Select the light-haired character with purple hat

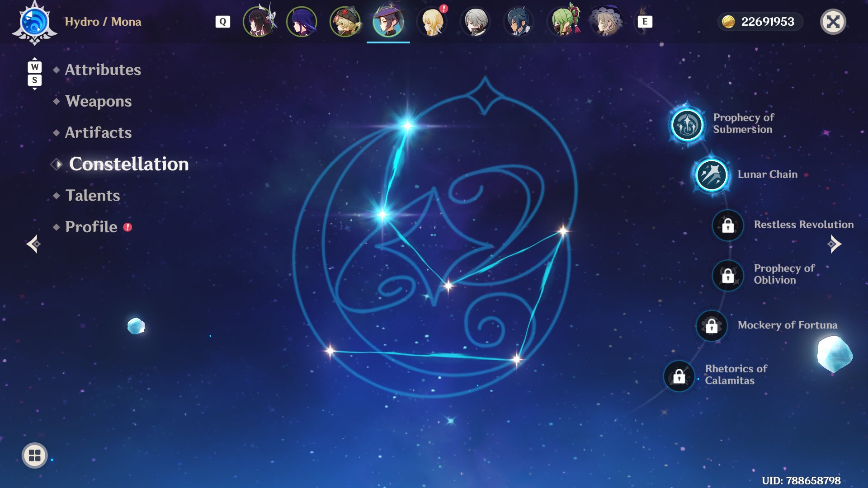pyautogui.click(x=606, y=21)
